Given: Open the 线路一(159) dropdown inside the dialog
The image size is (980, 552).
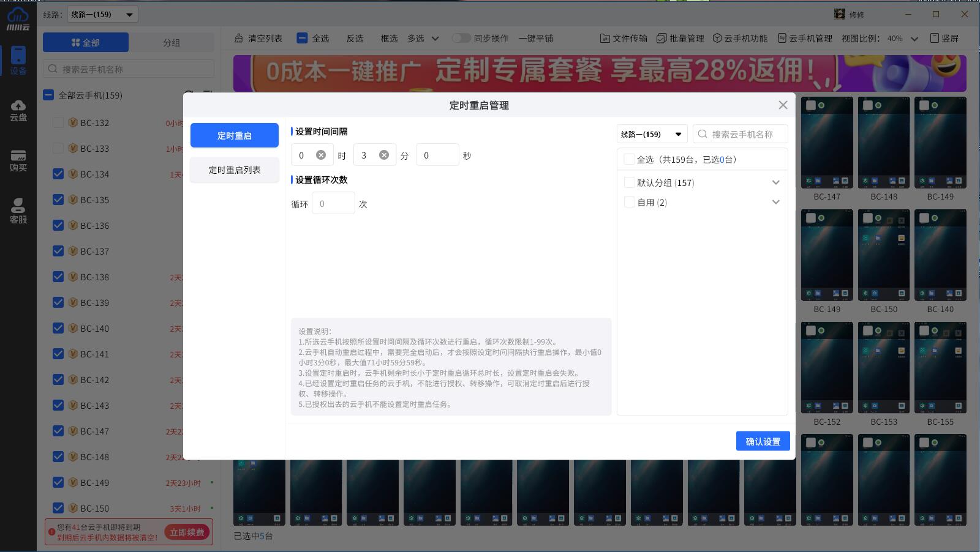Looking at the screenshot, I should [x=651, y=135].
